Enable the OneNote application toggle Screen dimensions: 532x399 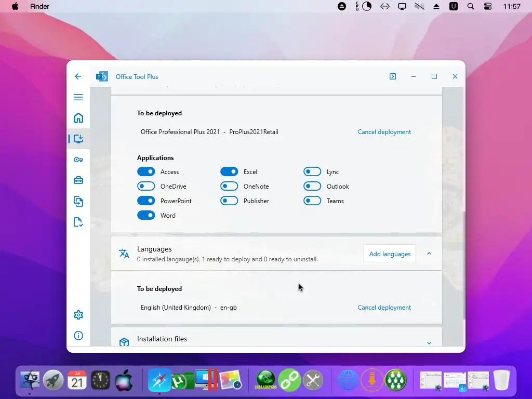[229, 187]
